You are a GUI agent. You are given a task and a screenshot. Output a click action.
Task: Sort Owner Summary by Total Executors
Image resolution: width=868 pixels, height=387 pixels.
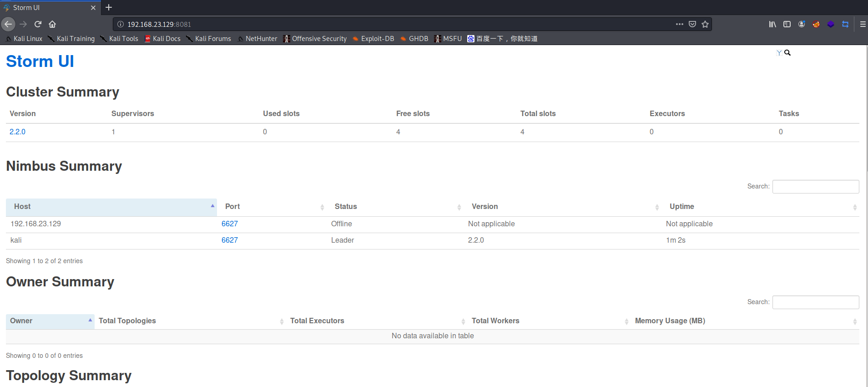pos(377,321)
